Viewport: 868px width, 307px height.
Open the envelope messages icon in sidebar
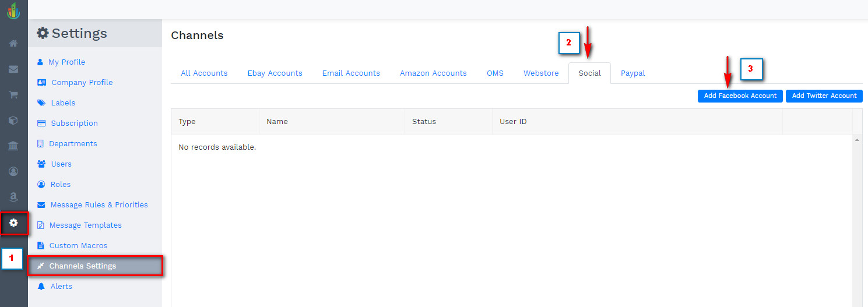point(13,69)
